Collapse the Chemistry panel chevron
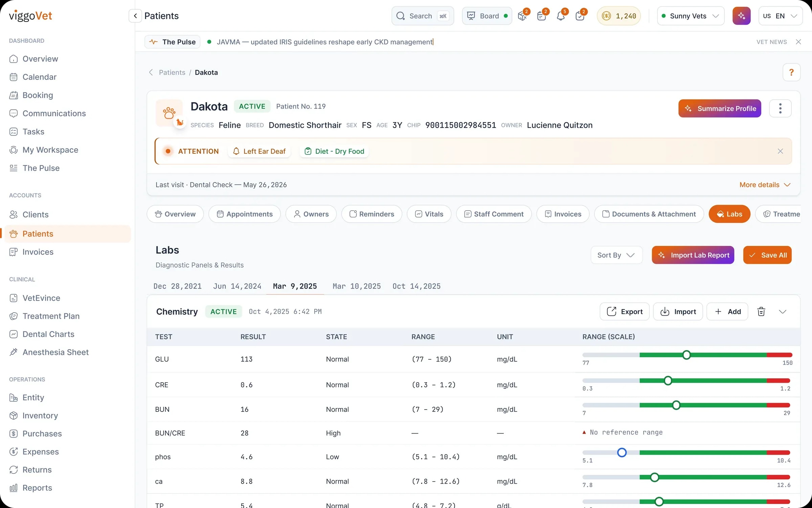The height and width of the screenshot is (508, 812). tap(782, 312)
